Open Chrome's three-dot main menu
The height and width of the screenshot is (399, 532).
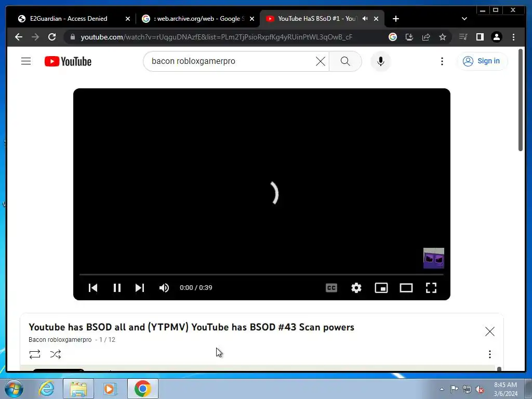(513, 37)
